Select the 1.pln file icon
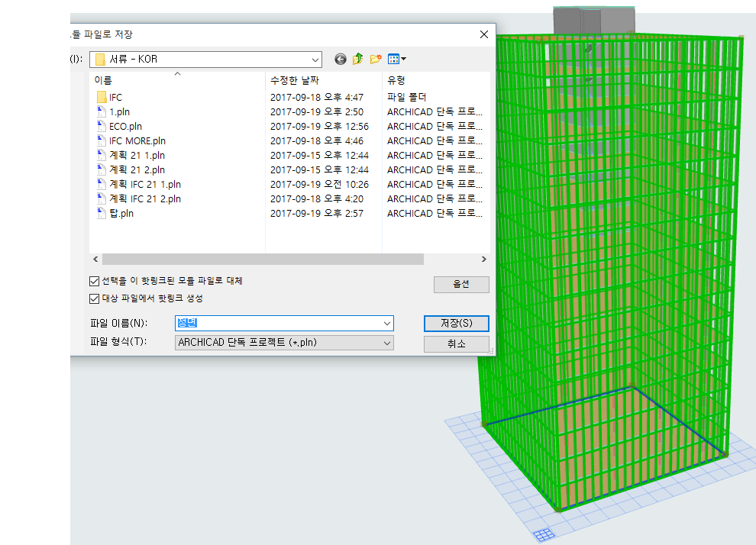The width and height of the screenshot is (756, 545). 101,111
